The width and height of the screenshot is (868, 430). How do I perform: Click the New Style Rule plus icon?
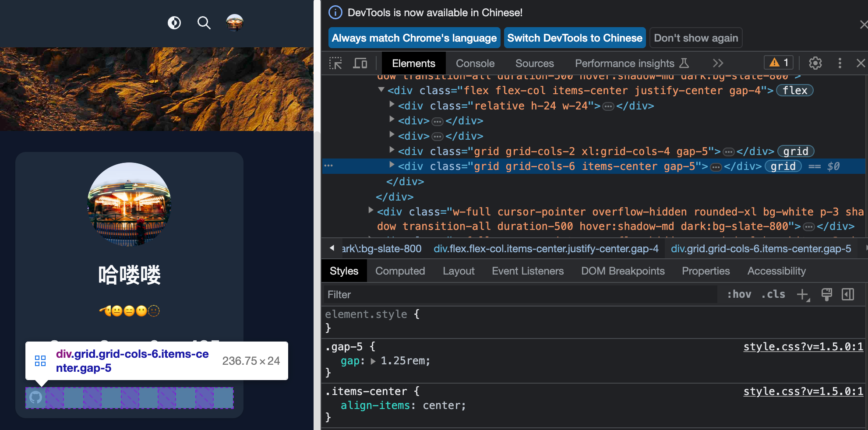click(x=803, y=294)
